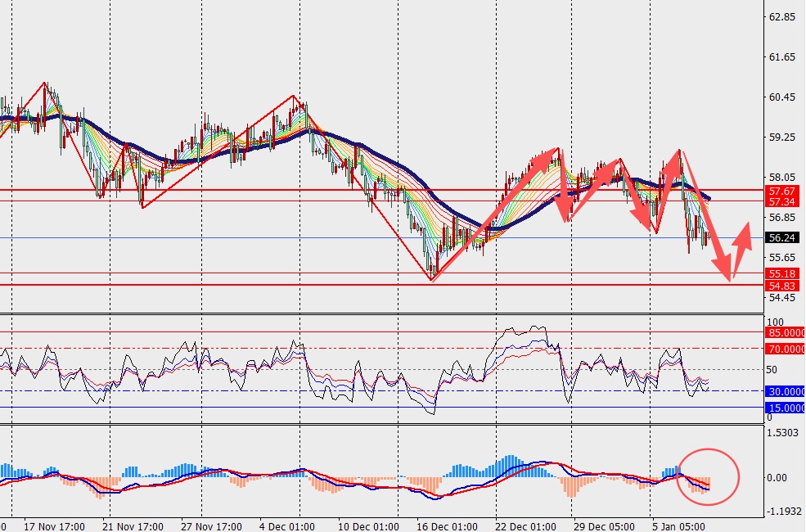The height and width of the screenshot is (532, 806).
Task: Select the 29 Dec 05:00 time label
Action: pyautogui.click(x=601, y=525)
